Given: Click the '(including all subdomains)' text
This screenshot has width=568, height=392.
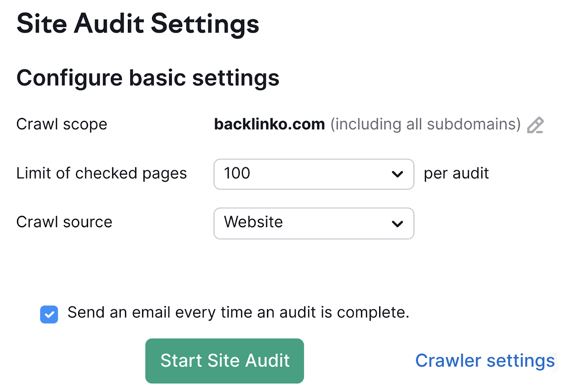Looking at the screenshot, I should click(x=425, y=124).
